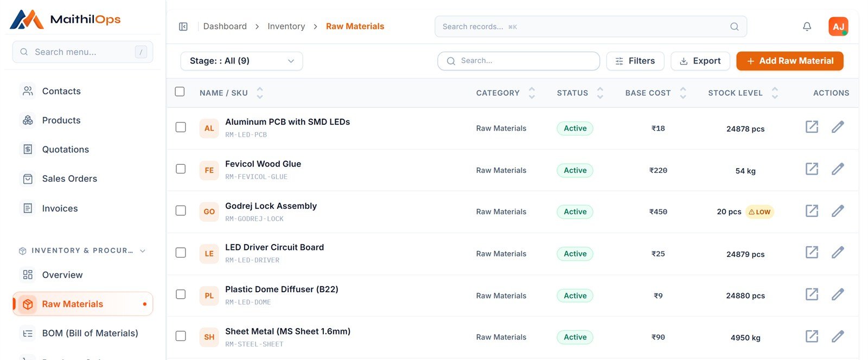Screen dimensions: 868x360
Task: Select all rows with header checkbox
Action: 180,92
